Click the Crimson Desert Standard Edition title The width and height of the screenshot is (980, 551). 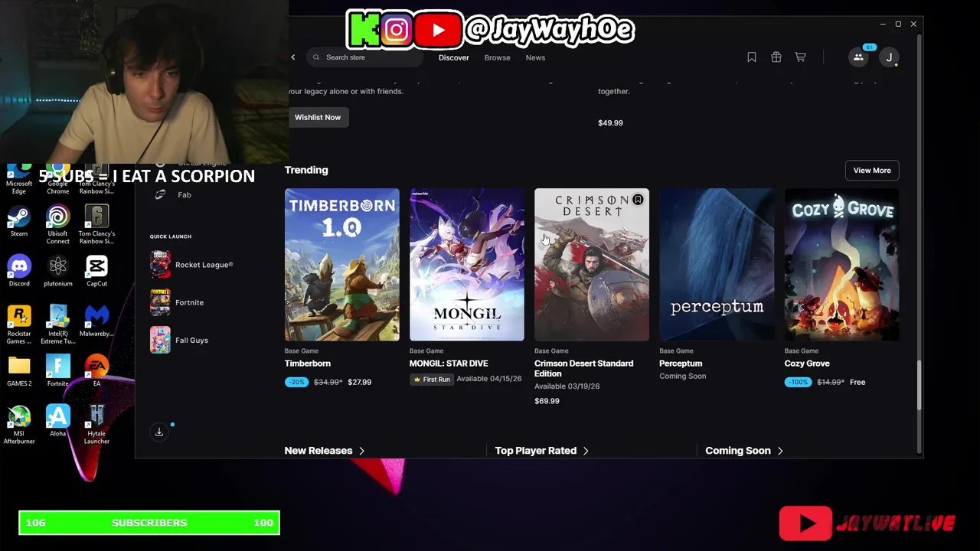pos(584,368)
